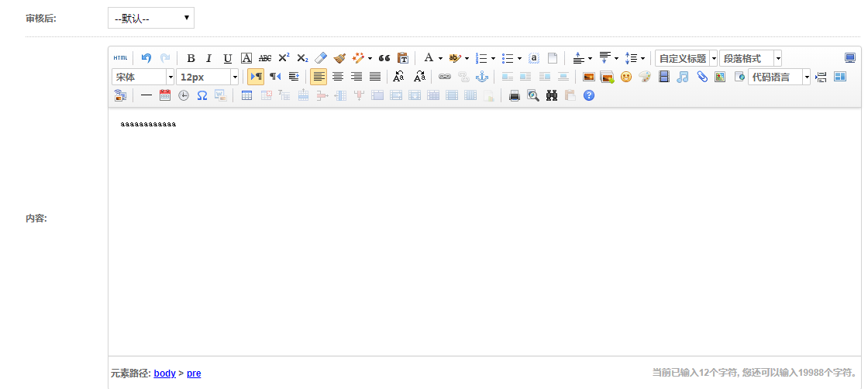Set right-to-left text direction
This screenshot has width=868, height=389.
275,77
